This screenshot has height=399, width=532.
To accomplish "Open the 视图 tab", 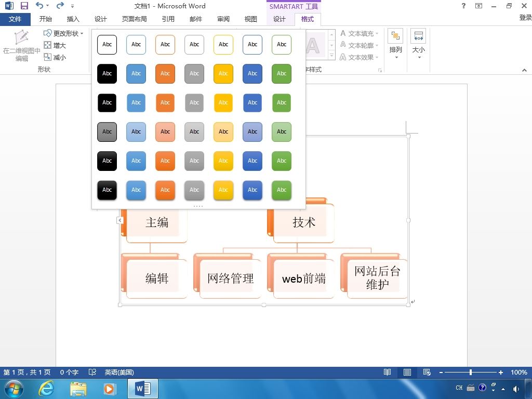I will pos(251,19).
